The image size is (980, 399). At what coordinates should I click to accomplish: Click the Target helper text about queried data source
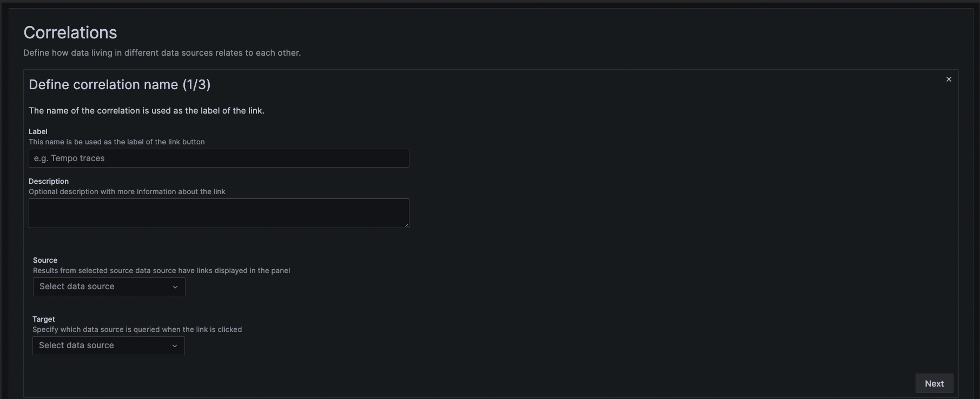pos(137,329)
